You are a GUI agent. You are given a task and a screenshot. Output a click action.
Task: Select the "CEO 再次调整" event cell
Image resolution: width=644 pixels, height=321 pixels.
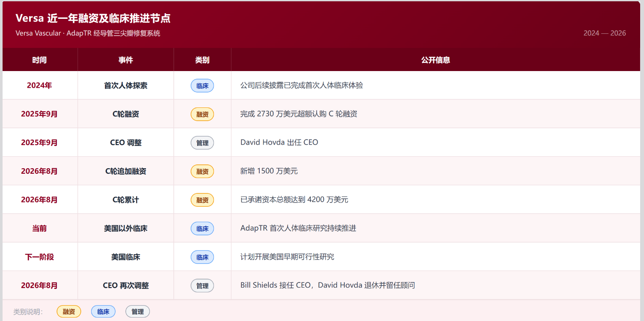[126, 285]
